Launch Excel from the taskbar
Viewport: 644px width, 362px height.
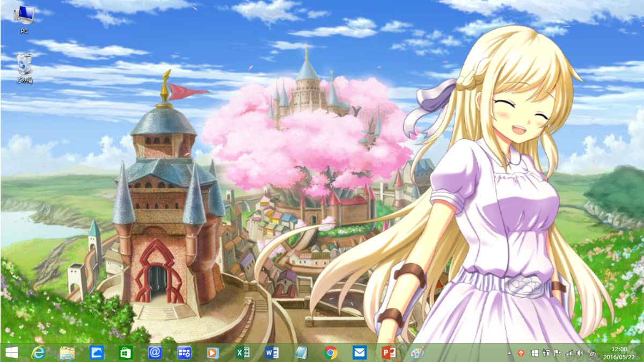click(x=243, y=353)
